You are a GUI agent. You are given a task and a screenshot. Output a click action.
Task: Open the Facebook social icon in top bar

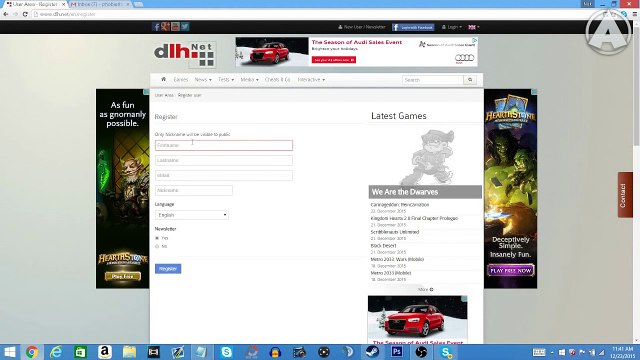click(x=156, y=27)
